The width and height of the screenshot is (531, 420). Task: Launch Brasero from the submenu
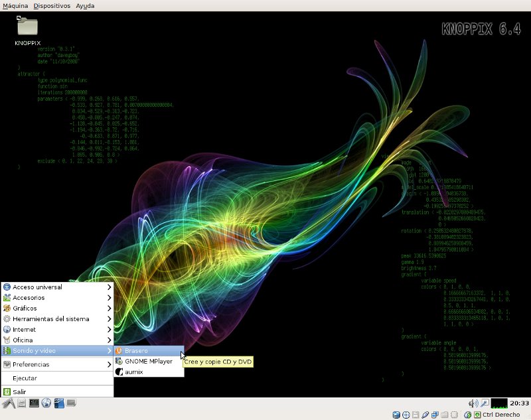pos(149,350)
